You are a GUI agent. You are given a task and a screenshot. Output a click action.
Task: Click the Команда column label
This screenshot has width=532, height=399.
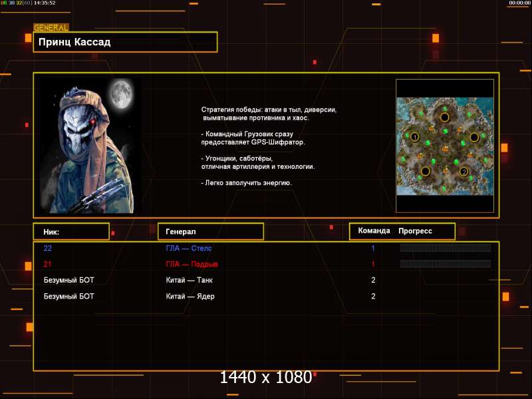click(374, 231)
